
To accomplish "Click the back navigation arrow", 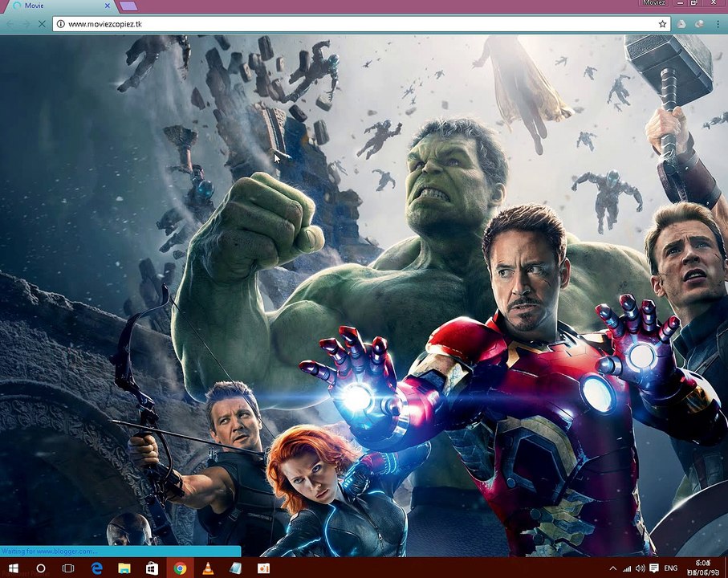I will [x=10, y=23].
